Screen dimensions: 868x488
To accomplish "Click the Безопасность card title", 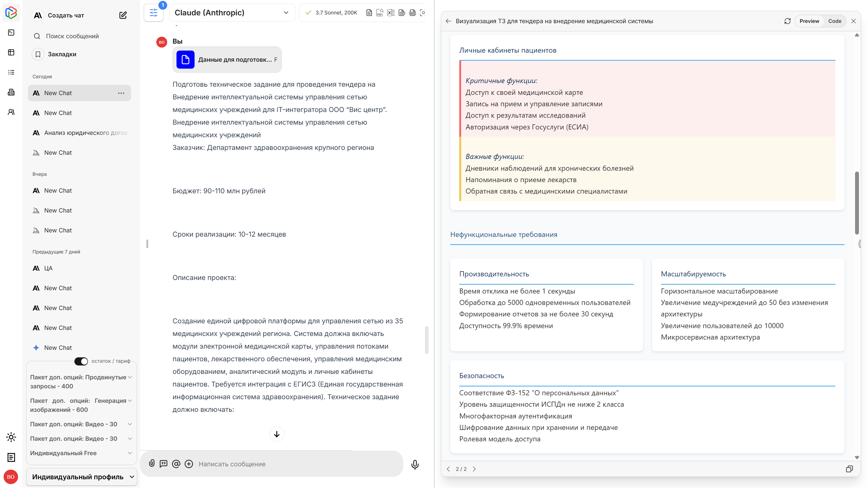I will click(x=482, y=376).
